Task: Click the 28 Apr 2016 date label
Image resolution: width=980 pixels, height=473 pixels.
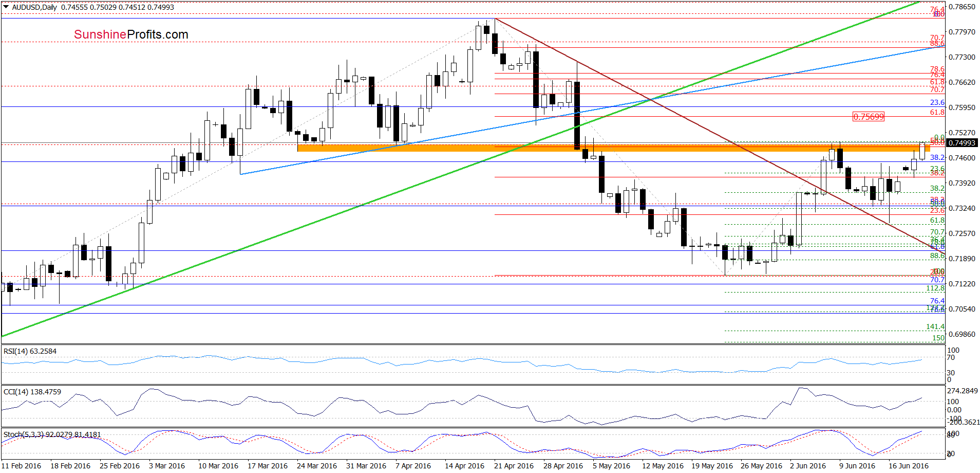Action: pos(563,466)
